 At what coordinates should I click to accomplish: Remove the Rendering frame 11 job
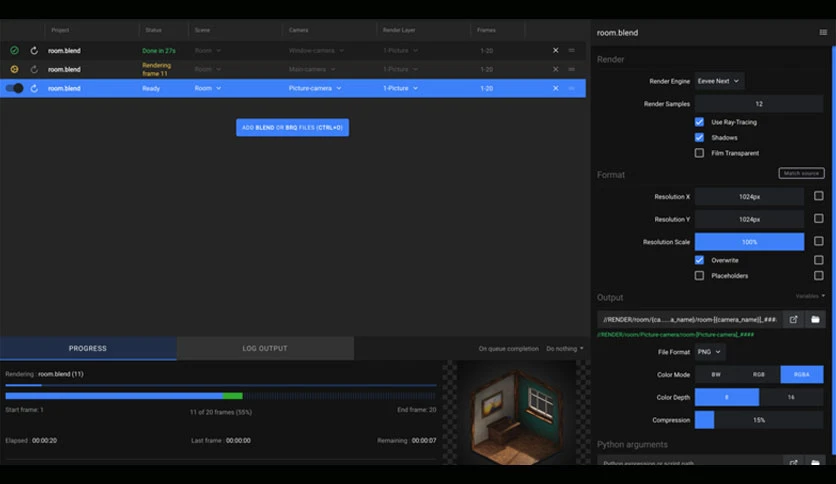tap(556, 69)
